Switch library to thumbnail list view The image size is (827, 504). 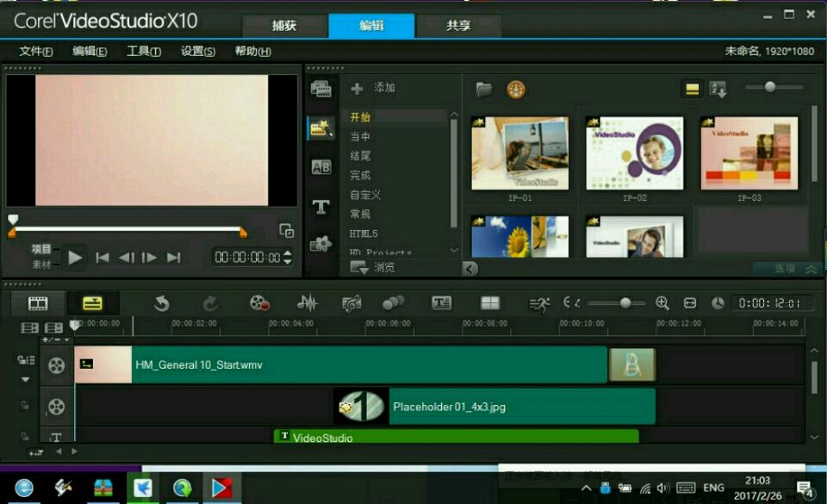(692, 89)
